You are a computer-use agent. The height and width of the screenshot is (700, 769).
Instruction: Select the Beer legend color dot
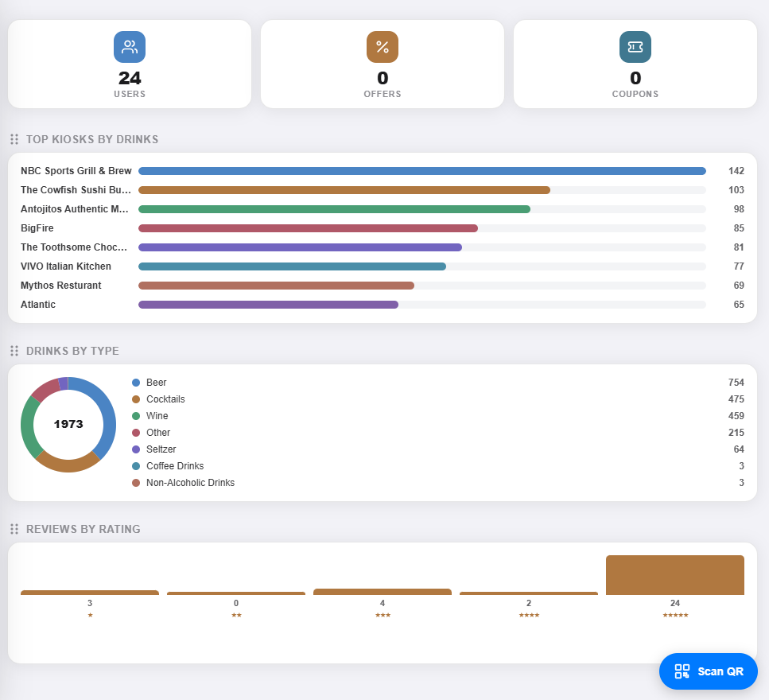coord(136,383)
